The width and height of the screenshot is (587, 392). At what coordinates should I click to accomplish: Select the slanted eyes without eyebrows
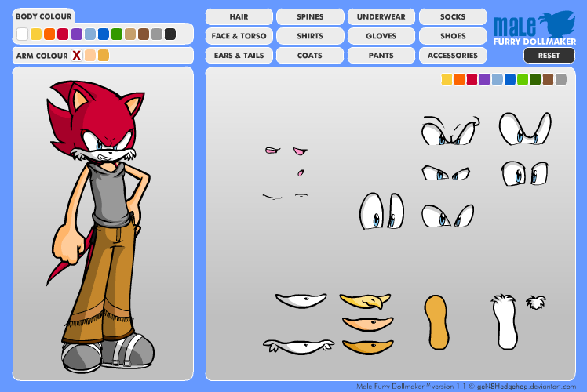coord(448,216)
